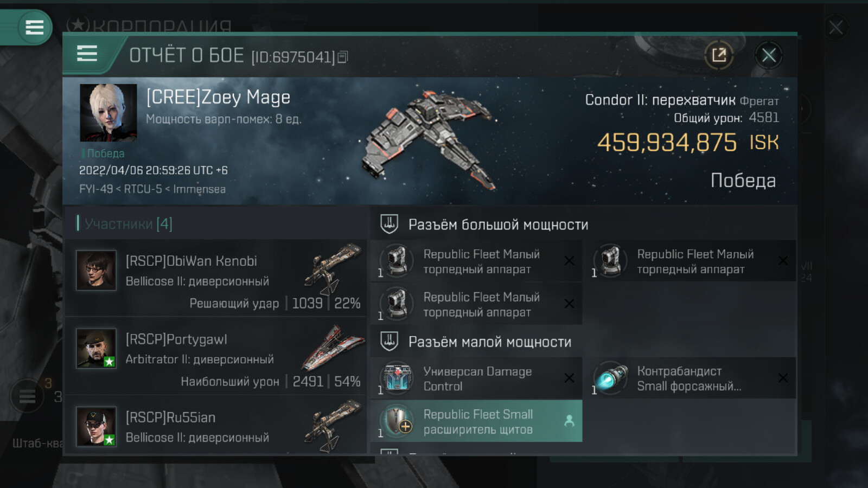Tap the Republic Fleet Small shield extender icon

[x=397, y=421]
